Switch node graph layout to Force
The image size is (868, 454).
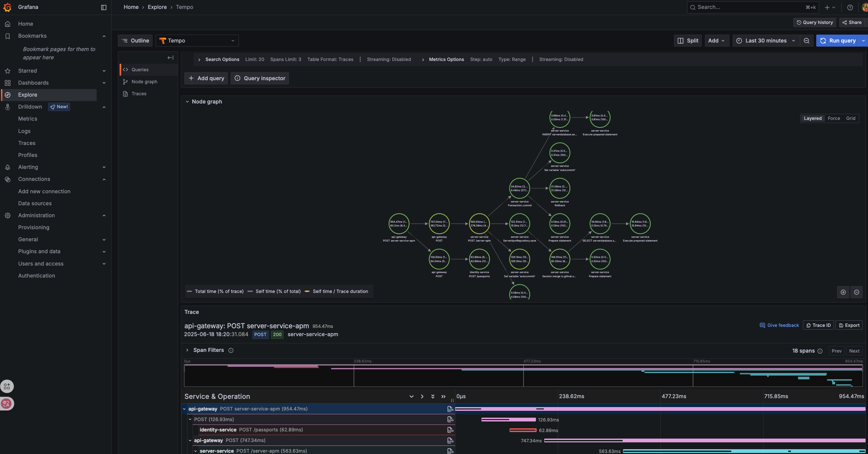[x=834, y=119]
